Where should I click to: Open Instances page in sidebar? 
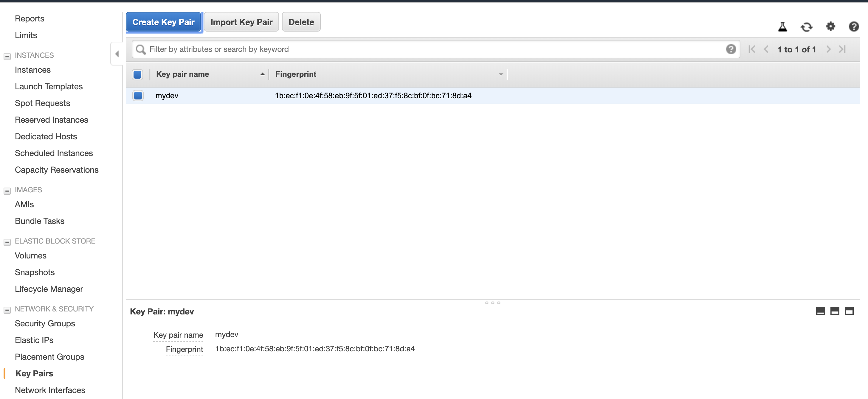coord(33,70)
